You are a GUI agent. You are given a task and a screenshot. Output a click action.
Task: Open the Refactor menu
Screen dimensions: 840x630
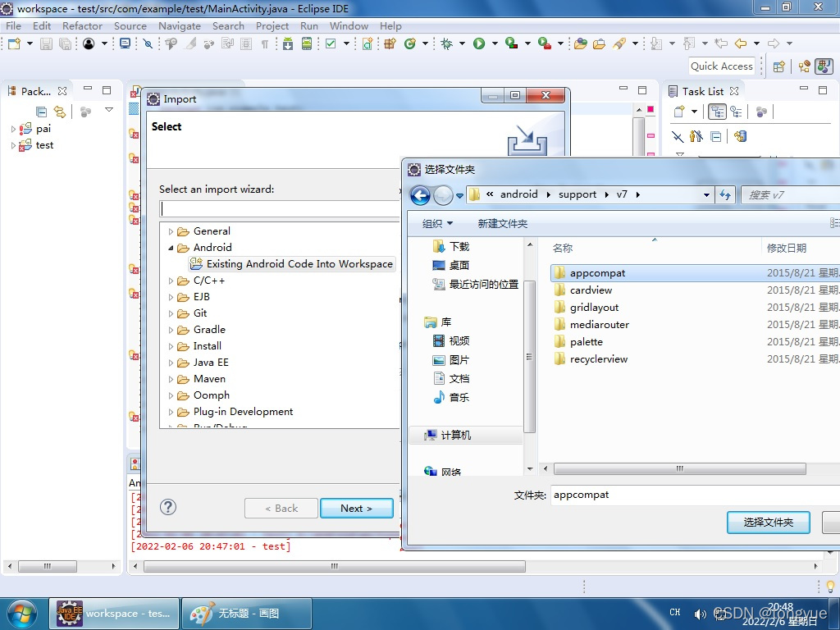click(x=82, y=25)
